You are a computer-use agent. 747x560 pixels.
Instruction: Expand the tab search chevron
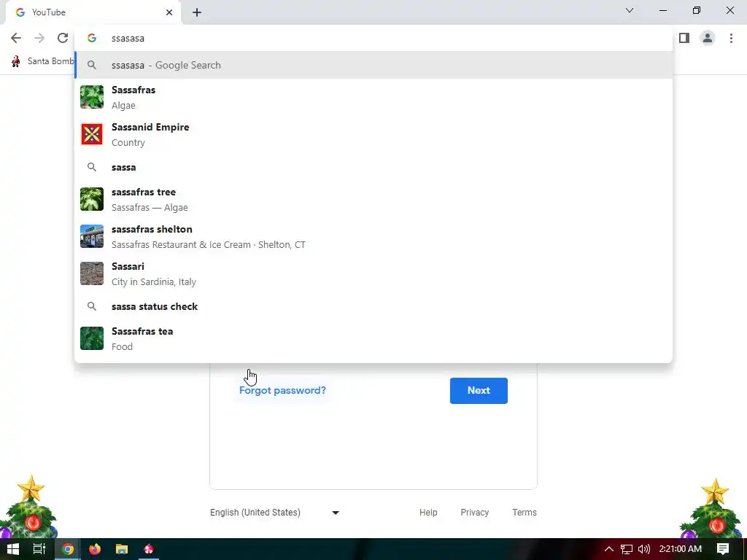coord(630,10)
